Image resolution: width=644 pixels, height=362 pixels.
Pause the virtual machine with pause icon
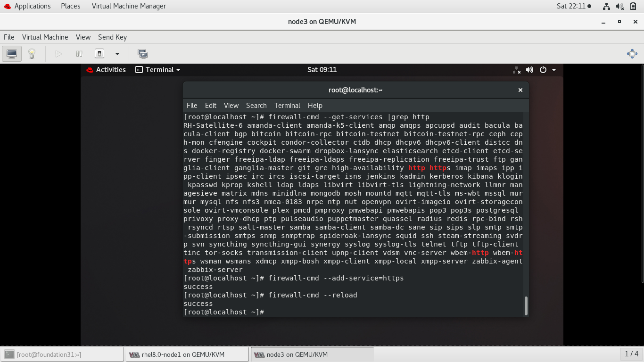(79, 54)
